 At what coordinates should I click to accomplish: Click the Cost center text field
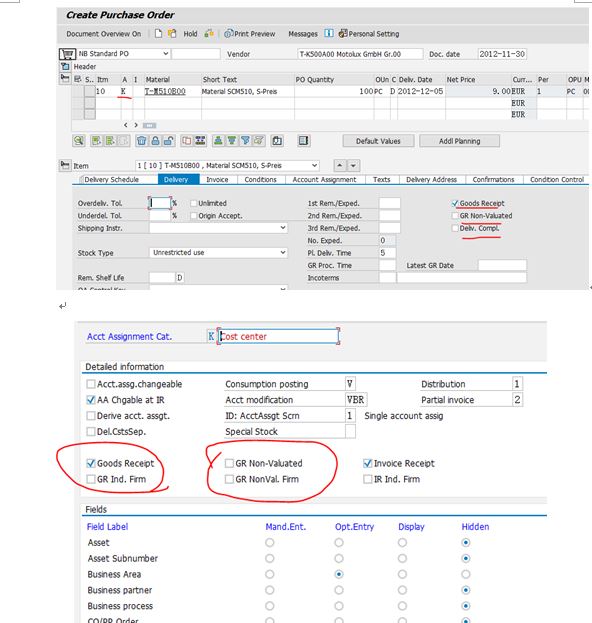[279, 337]
